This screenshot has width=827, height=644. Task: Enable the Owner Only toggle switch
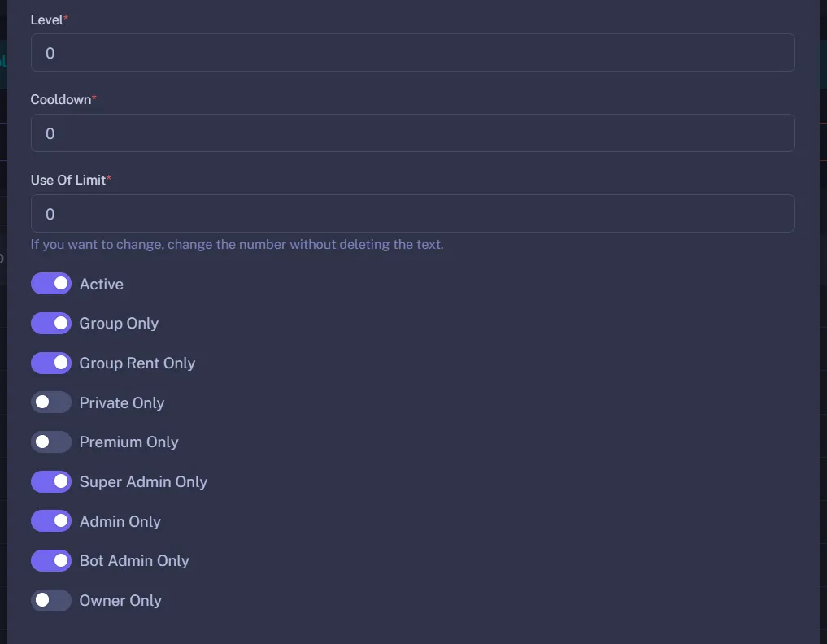[x=50, y=600]
